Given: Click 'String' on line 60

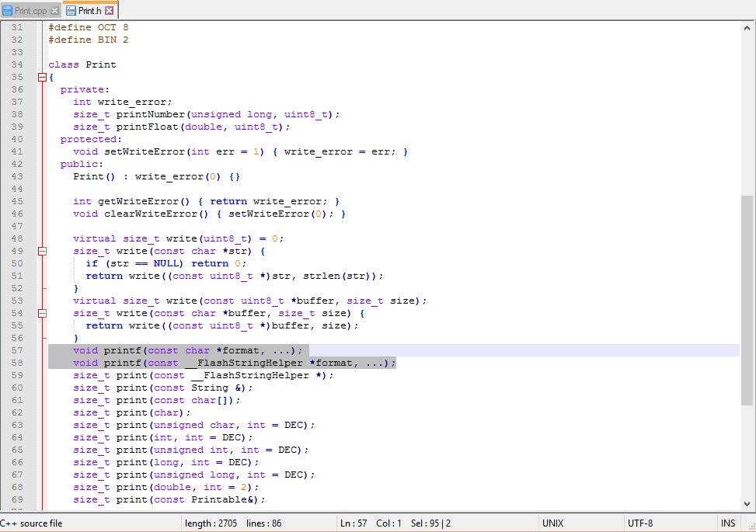Looking at the screenshot, I should [210, 388].
